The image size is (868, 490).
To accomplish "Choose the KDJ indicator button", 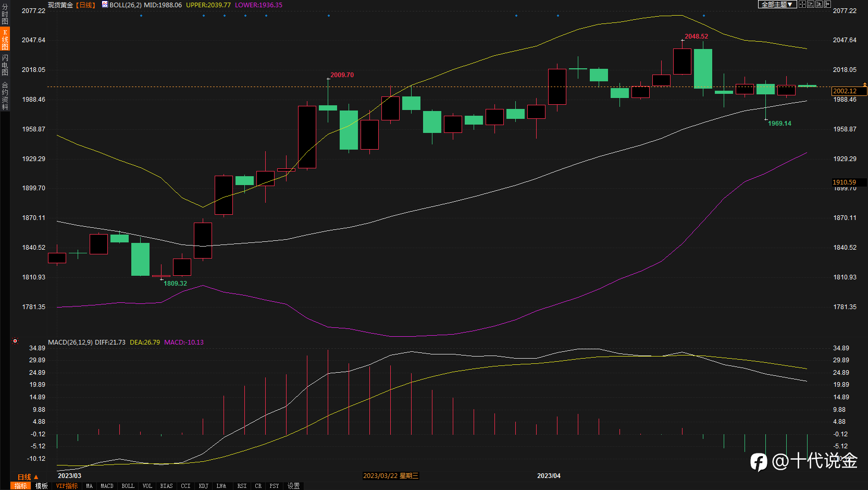I will (x=204, y=486).
